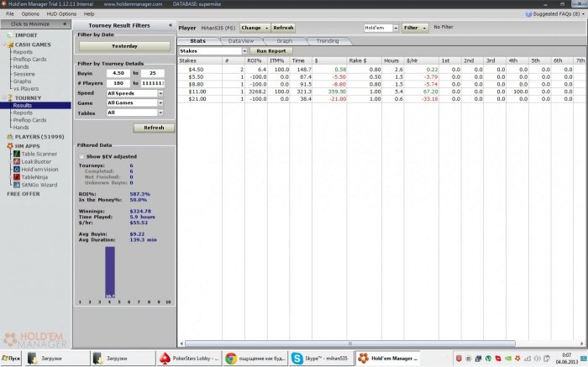Switch to the Trending tab

pyautogui.click(x=328, y=41)
